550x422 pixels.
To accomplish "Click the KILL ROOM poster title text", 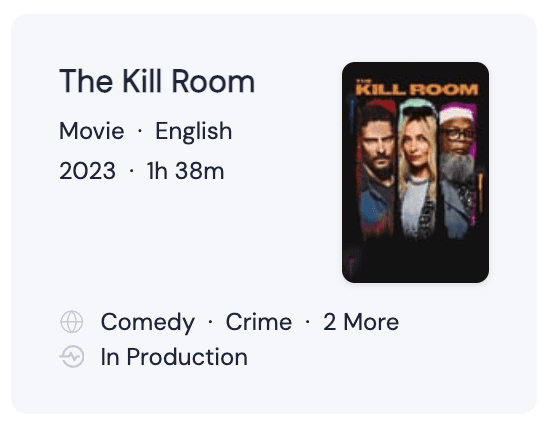I will tap(417, 89).
